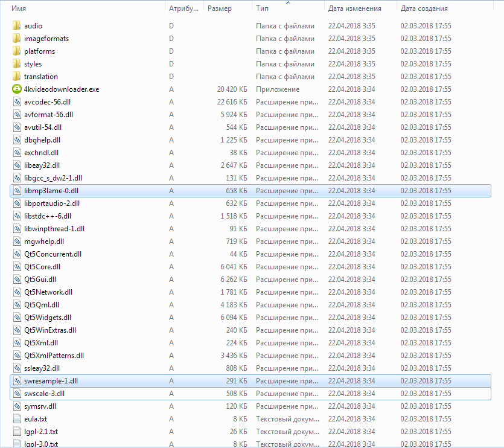Select the file name symsrv.dll
504x448 pixels.
click(x=40, y=406)
